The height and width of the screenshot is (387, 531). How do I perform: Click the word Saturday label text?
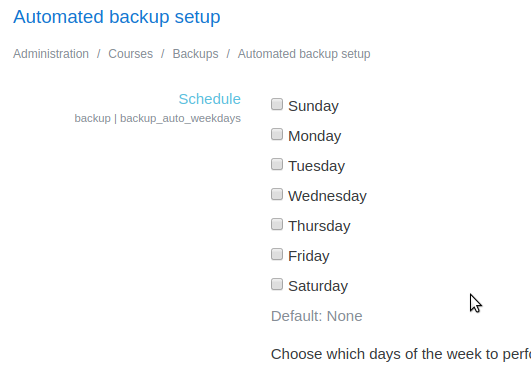(x=318, y=286)
